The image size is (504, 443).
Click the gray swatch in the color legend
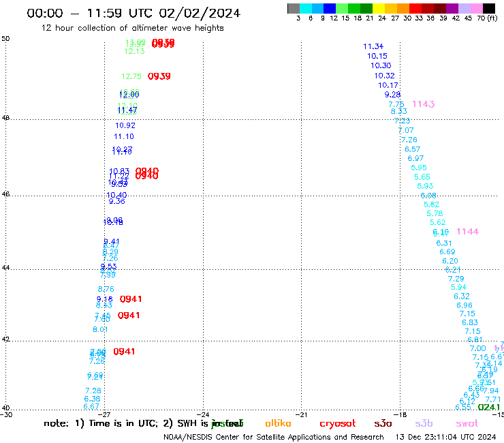(x=294, y=8)
